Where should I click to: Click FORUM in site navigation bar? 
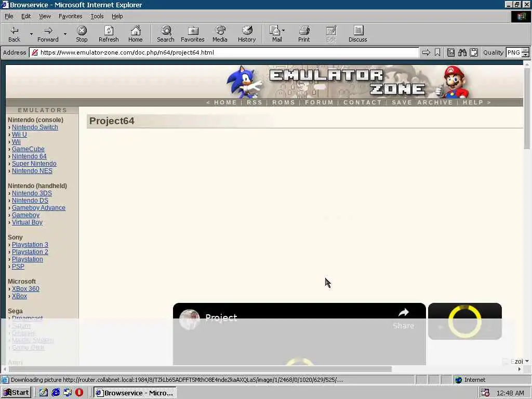tap(319, 102)
